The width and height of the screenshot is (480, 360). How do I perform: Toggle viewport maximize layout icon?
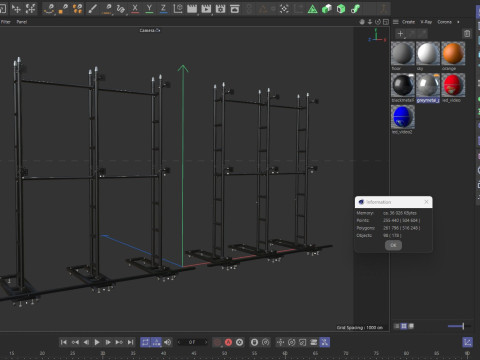(386, 22)
